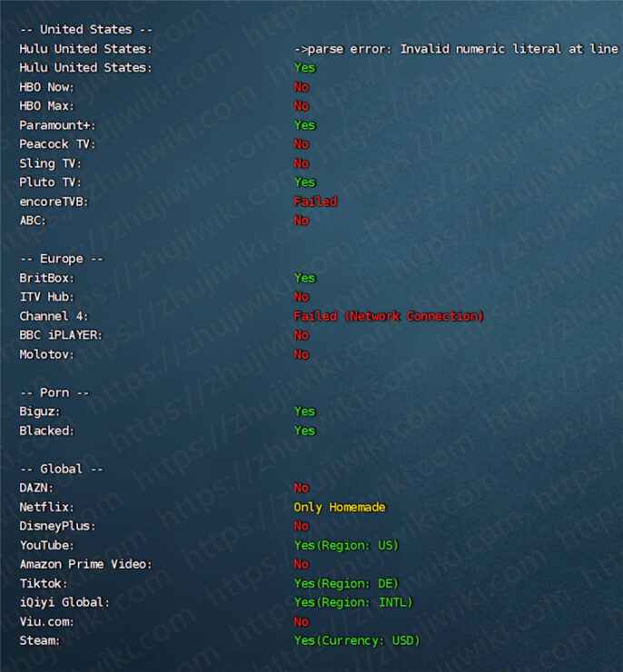The height and width of the screenshot is (672, 623).
Task: Select the 'Tiktok:' label
Action: 44,583
